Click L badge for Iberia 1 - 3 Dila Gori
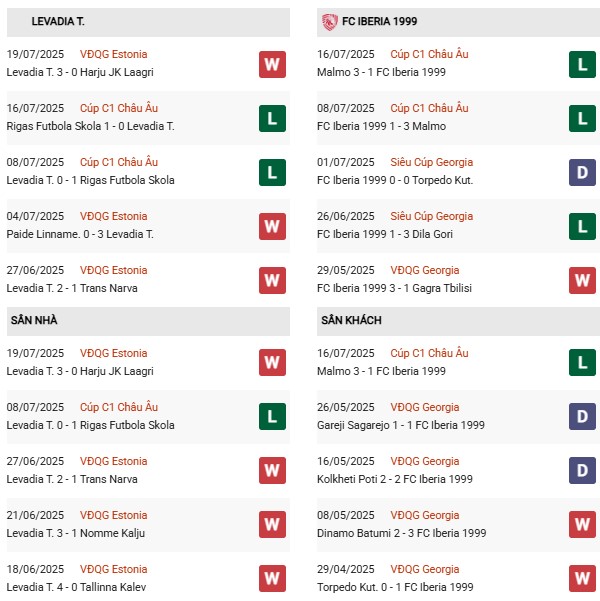The width and height of the screenshot is (600, 601). point(581,226)
